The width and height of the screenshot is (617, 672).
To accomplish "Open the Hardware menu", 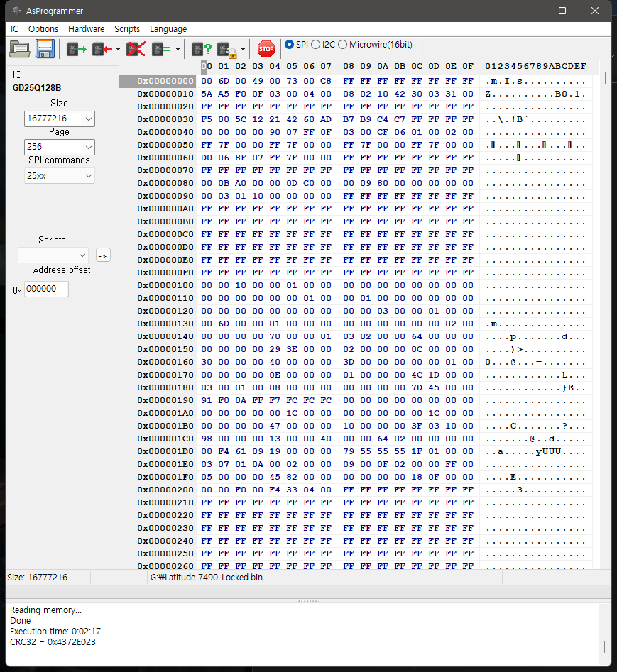I will click(86, 28).
